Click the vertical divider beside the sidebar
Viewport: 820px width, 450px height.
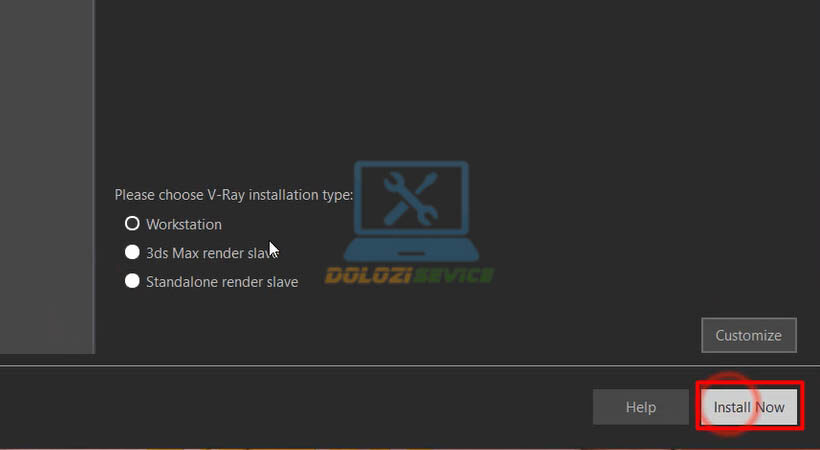click(94, 176)
